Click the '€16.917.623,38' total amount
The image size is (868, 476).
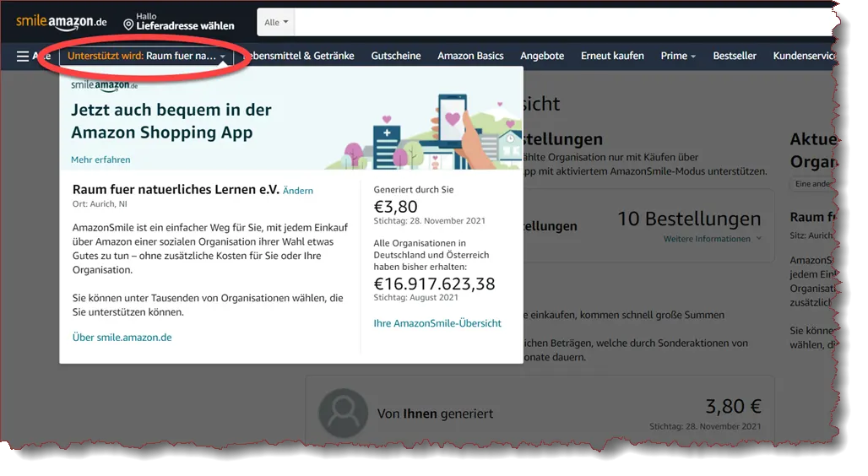(434, 284)
